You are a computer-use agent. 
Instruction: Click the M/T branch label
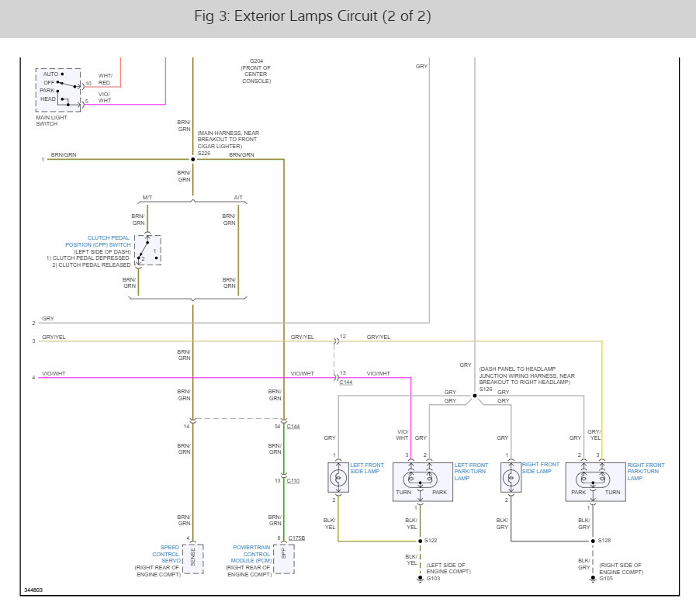(147, 198)
